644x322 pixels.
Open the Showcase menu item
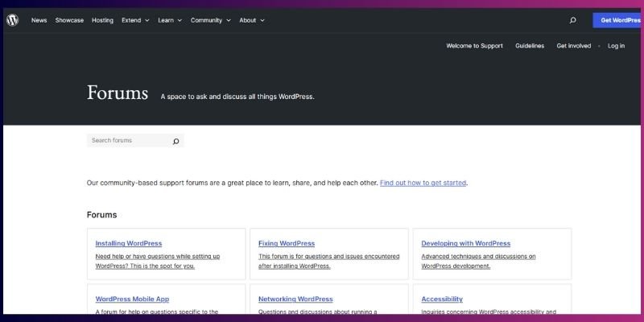coord(69,20)
